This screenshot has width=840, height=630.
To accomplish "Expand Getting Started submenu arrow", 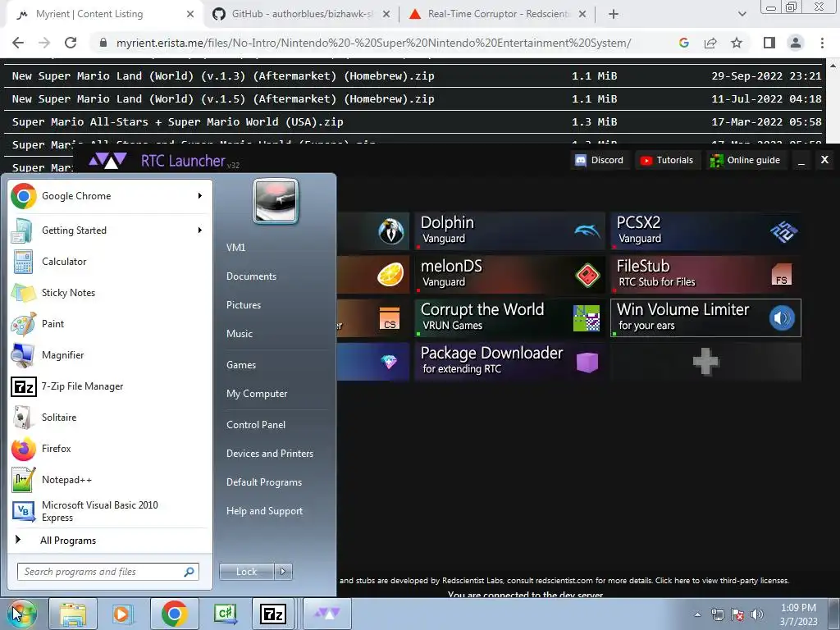I will click(x=200, y=231).
